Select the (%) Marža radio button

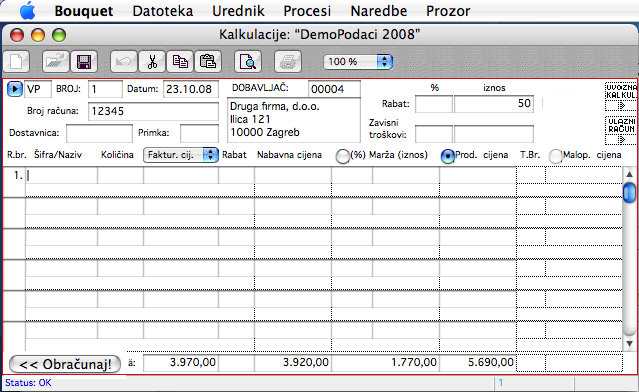342,156
